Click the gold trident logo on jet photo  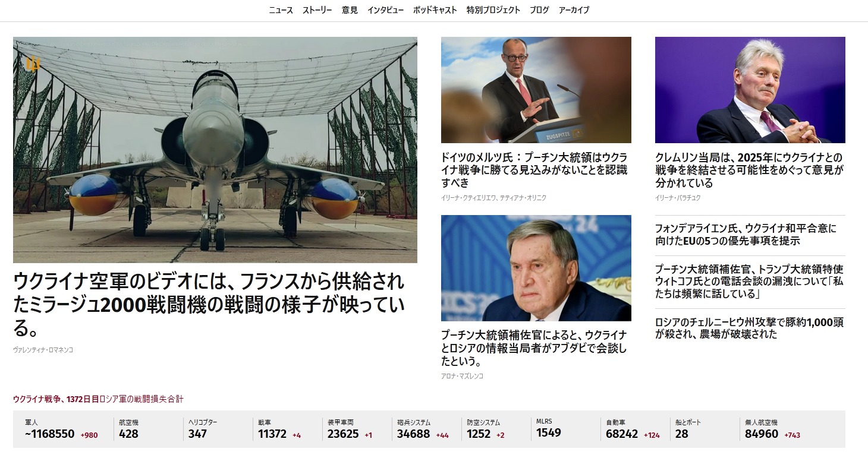(33, 63)
